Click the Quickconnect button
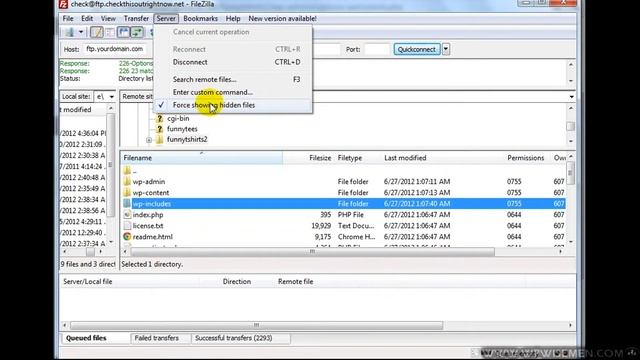Image resolution: width=640 pixels, height=360 pixels. (417, 49)
